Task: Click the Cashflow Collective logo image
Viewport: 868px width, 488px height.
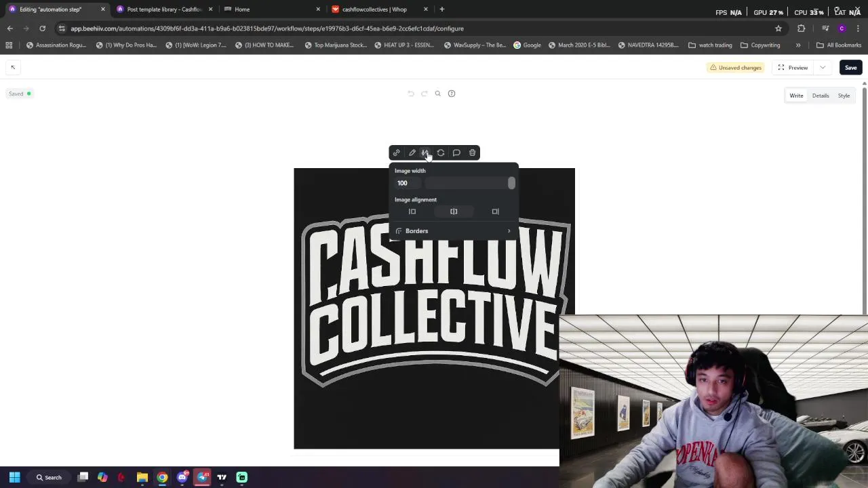Action: tap(434, 308)
